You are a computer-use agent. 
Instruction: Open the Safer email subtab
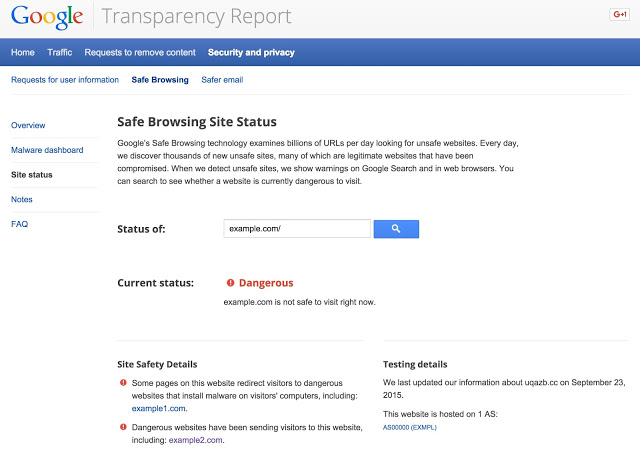tap(222, 80)
